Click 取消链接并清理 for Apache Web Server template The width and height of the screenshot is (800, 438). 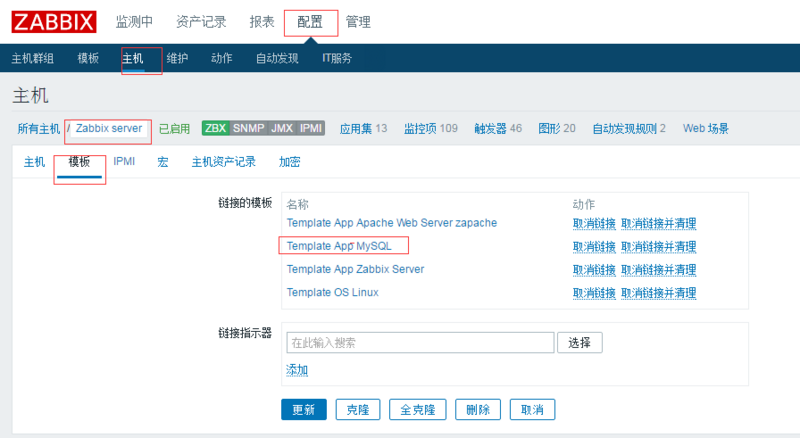click(x=659, y=224)
